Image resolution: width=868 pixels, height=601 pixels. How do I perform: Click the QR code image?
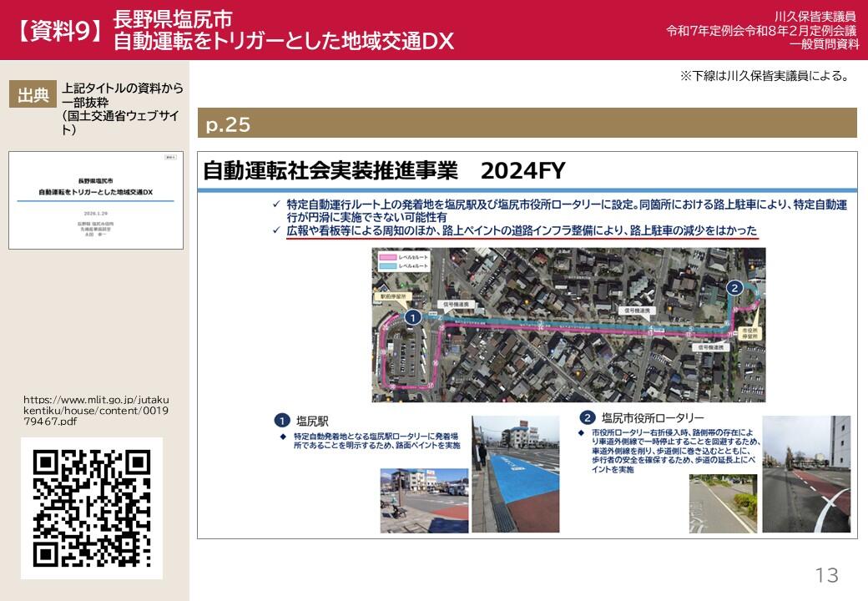(x=91, y=508)
